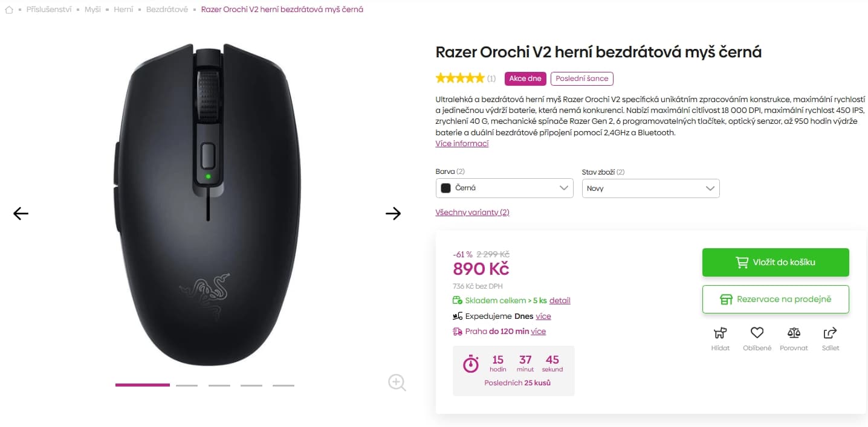Viewport: 868px width, 427px height.
Task: Open the Bezdrátové breadcrumb category
Action: (167, 9)
